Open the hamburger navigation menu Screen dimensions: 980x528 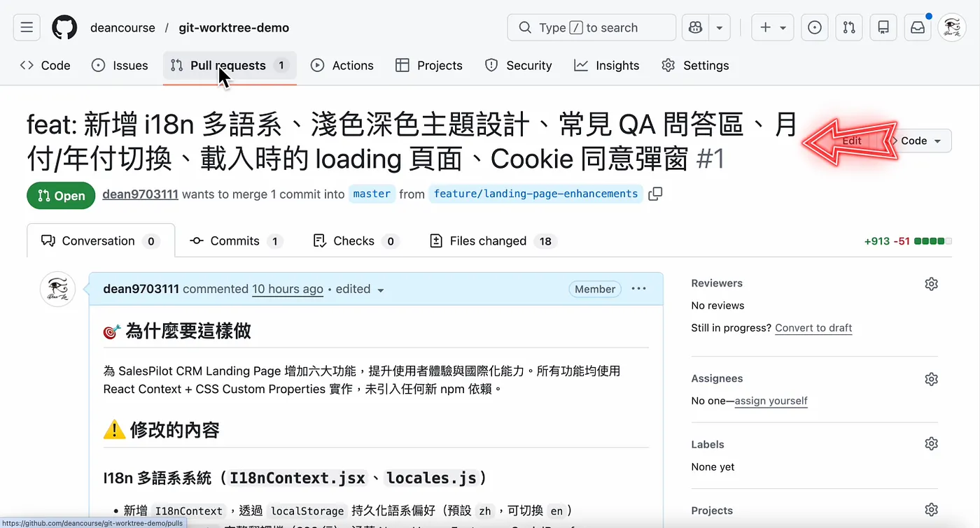27,27
